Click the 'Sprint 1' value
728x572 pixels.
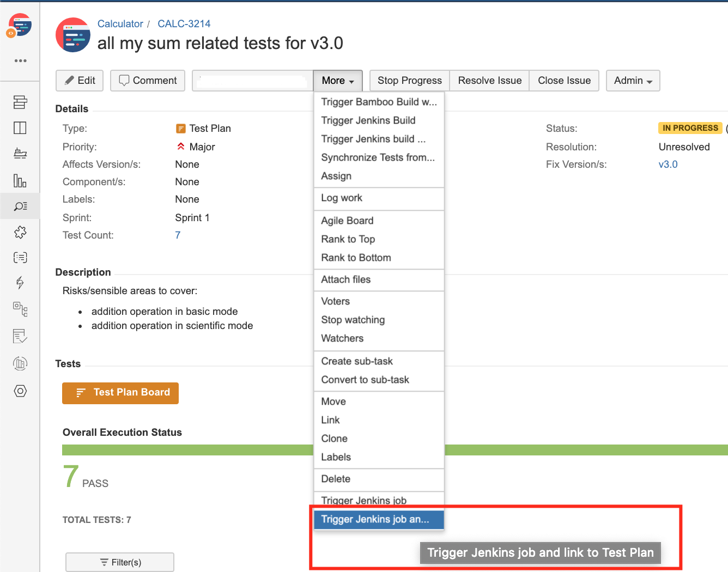192,218
